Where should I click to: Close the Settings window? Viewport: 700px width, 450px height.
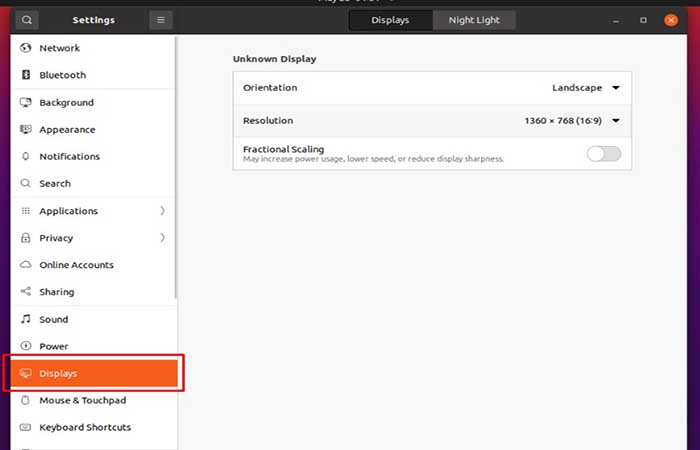point(671,20)
